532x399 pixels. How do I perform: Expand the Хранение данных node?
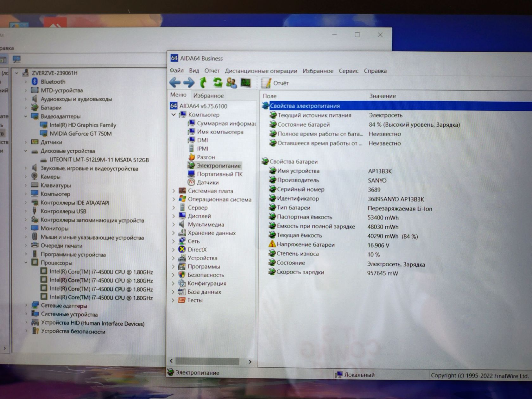coord(173,233)
